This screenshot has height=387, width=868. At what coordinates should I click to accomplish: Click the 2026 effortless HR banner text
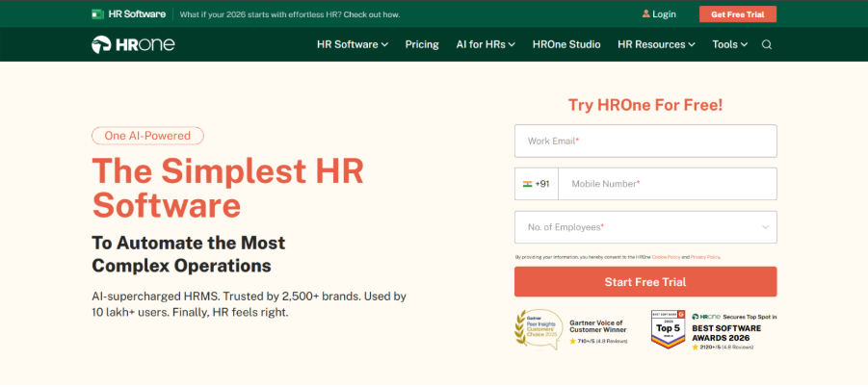[290, 14]
